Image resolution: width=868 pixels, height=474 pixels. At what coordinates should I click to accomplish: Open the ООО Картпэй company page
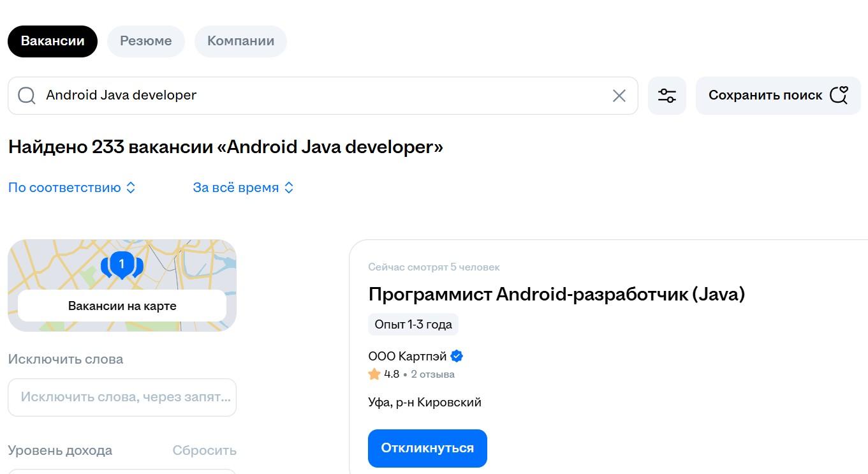[406, 356]
